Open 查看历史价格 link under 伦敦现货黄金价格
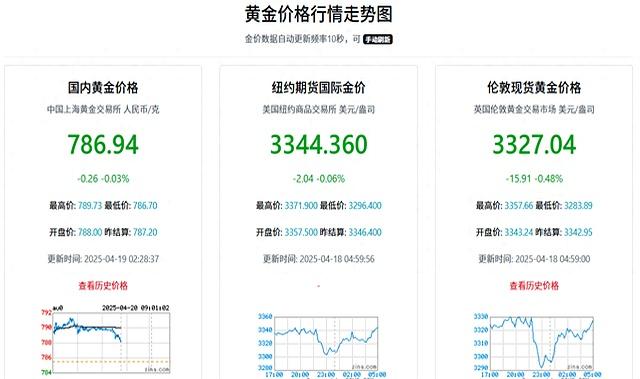The image size is (640, 379). tap(534, 286)
